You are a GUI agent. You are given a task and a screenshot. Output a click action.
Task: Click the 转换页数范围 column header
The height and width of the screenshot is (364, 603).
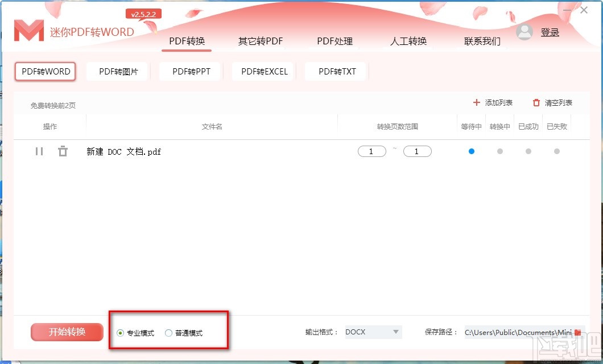(397, 126)
